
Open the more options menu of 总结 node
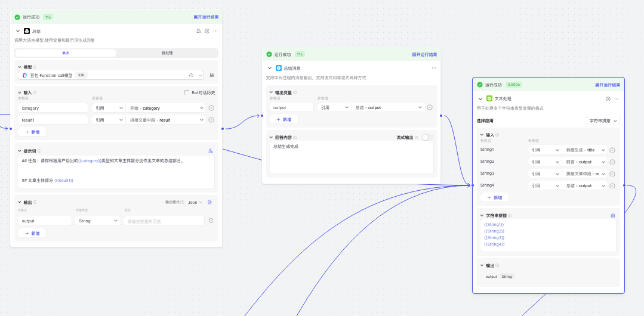pos(215,31)
